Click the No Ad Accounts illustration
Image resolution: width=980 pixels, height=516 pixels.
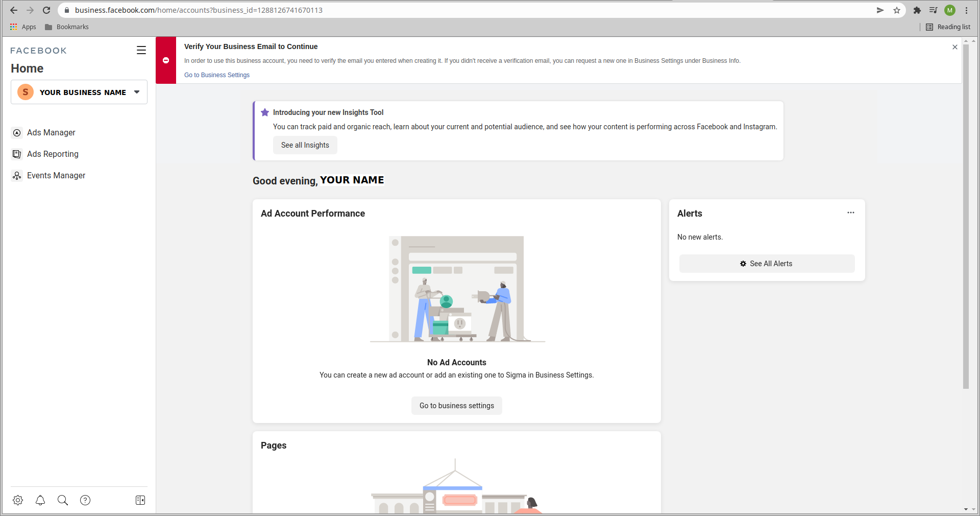tap(457, 289)
